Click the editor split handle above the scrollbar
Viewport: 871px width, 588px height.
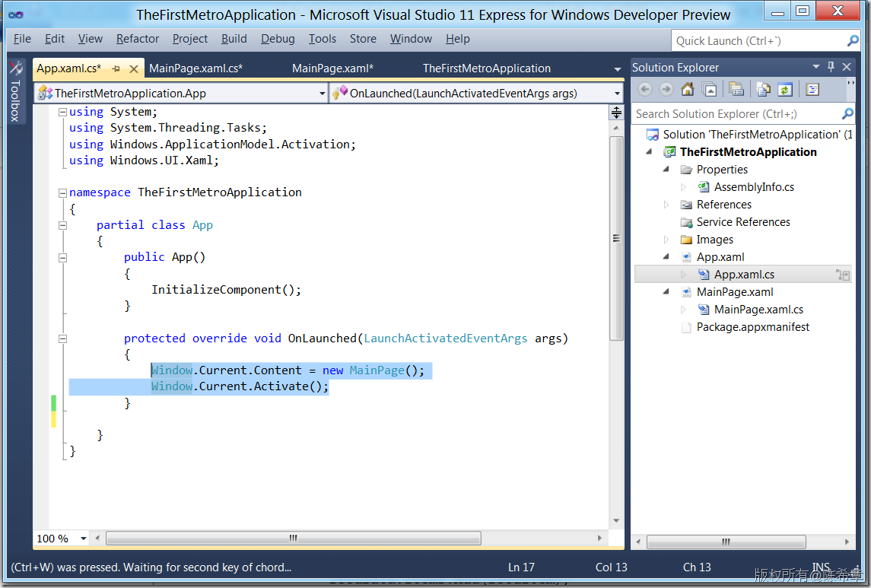coord(617,113)
